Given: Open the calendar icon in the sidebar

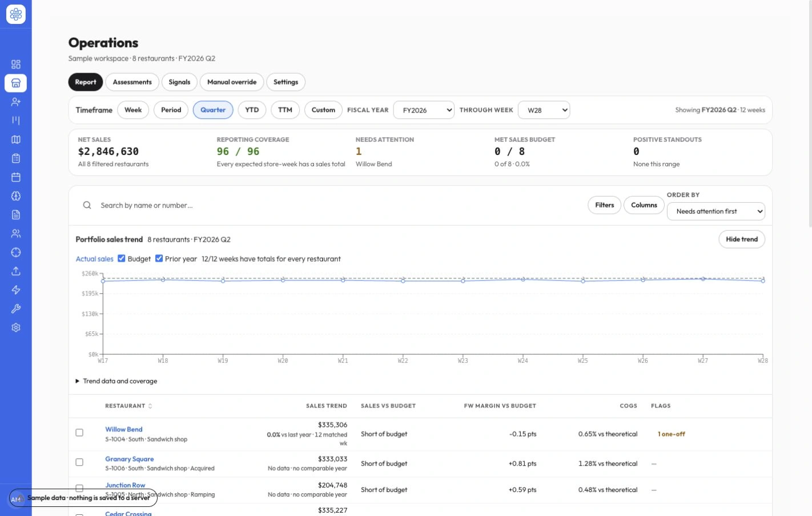Looking at the screenshot, I should tap(16, 177).
